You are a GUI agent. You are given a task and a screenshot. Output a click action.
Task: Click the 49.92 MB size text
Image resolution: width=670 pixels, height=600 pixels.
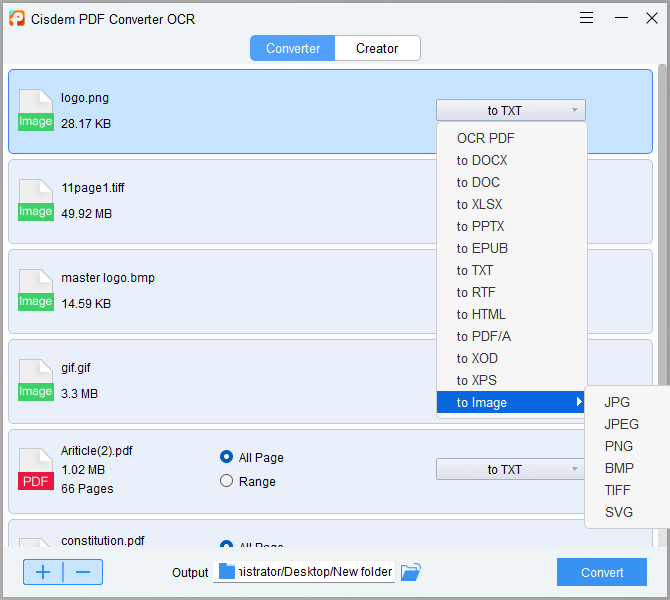click(x=86, y=213)
